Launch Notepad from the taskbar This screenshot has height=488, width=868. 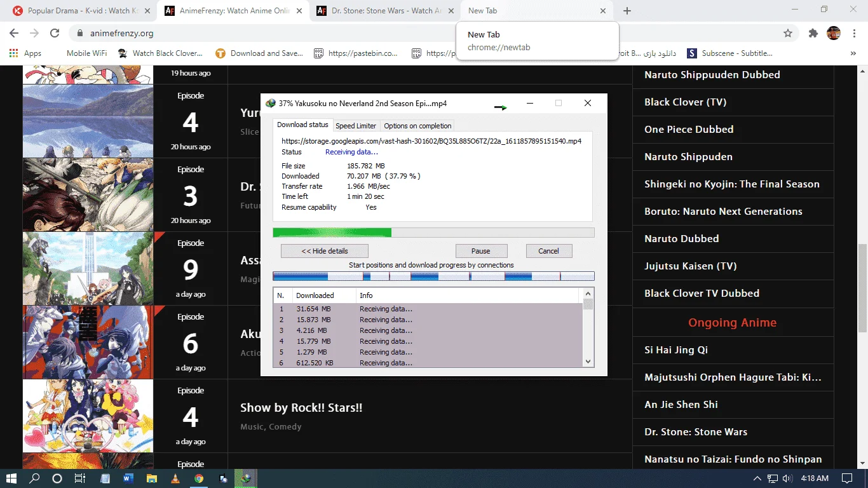coord(105,478)
